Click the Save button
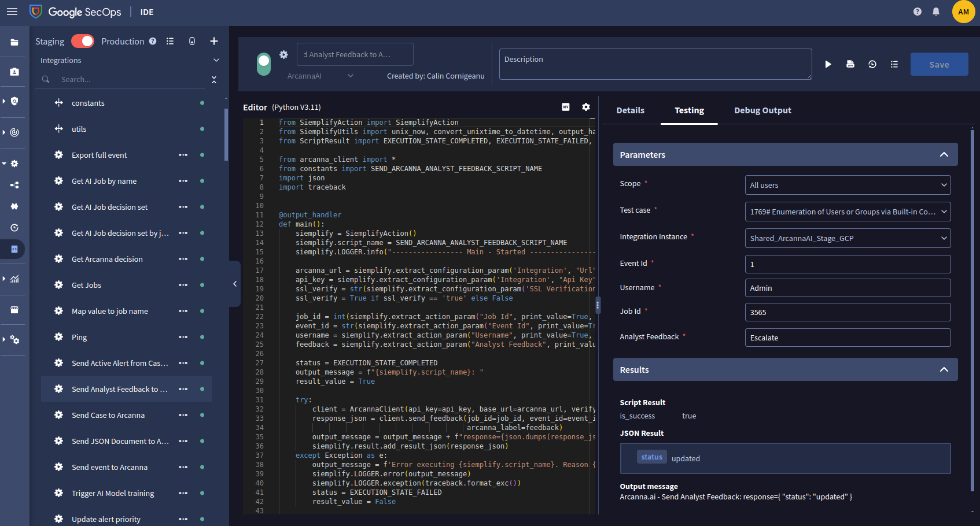 (x=939, y=64)
